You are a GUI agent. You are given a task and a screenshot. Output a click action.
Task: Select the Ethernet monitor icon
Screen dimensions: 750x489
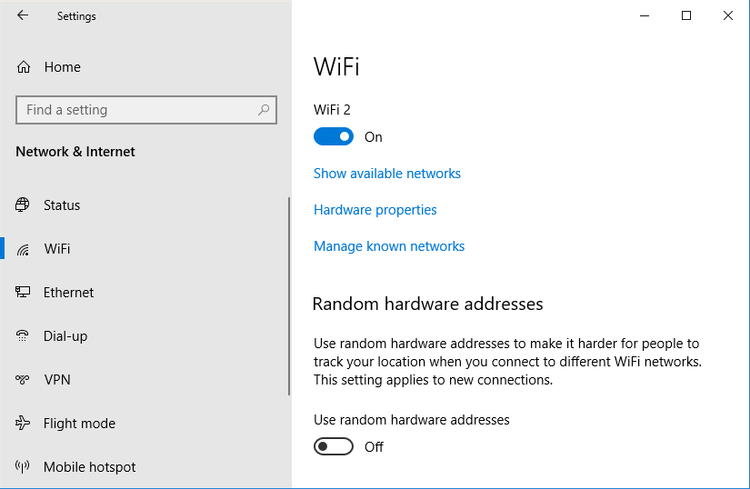click(x=22, y=292)
